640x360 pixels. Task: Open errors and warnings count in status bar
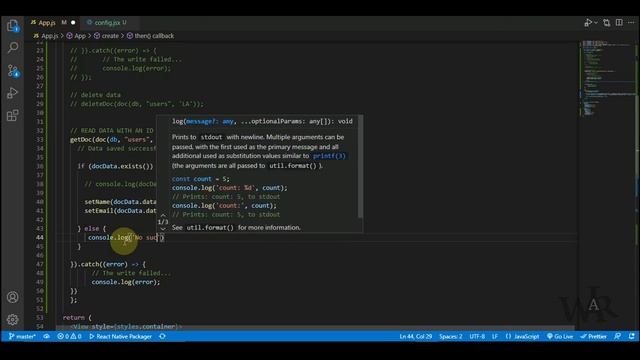pos(69,336)
